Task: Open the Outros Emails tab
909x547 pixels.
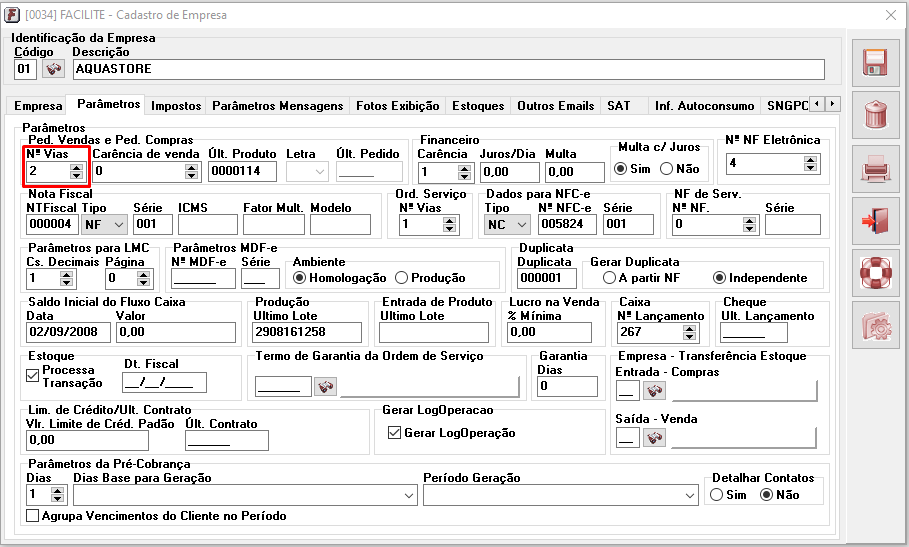Action: coord(555,106)
